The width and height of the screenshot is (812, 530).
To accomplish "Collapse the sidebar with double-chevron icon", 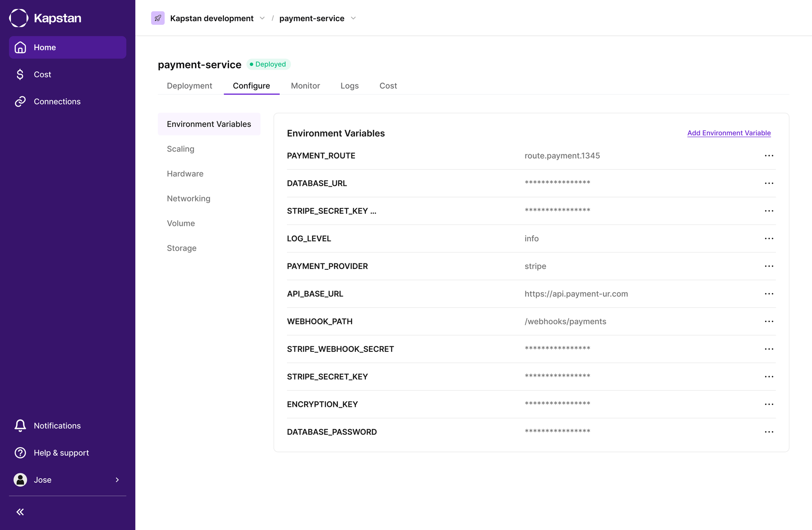I will pyautogui.click(x=20, y=512).
